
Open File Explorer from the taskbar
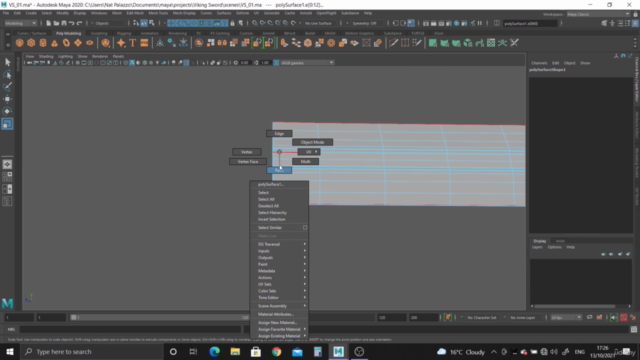(x=235, y=351)
